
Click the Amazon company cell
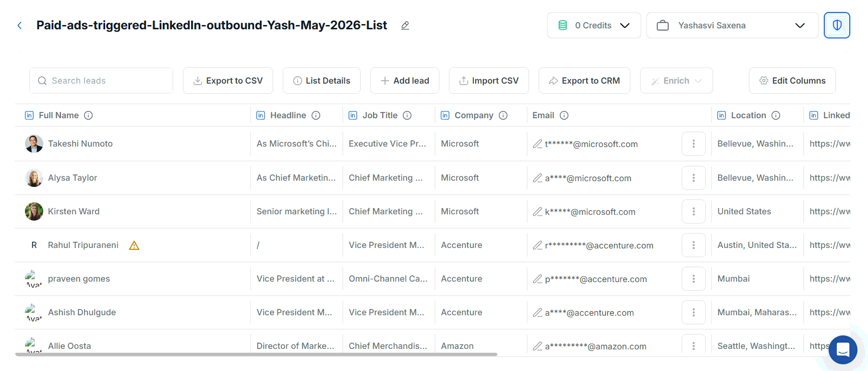(x=457, y=346)
